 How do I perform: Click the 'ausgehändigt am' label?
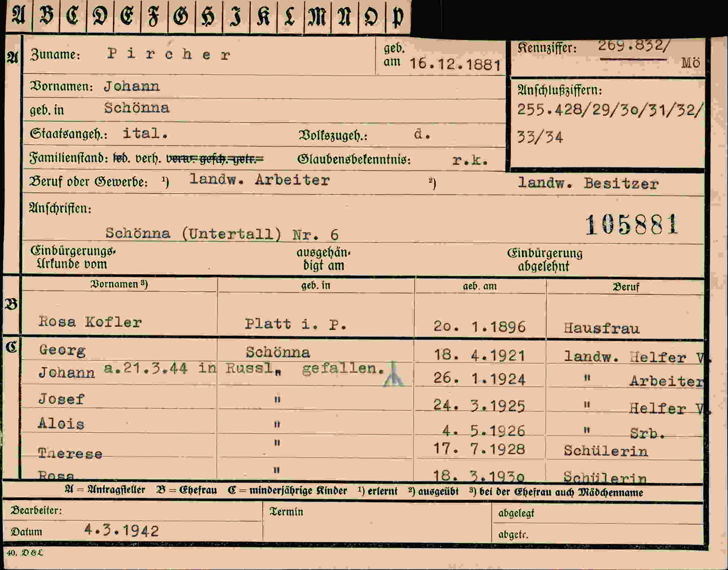pos(323,259)
